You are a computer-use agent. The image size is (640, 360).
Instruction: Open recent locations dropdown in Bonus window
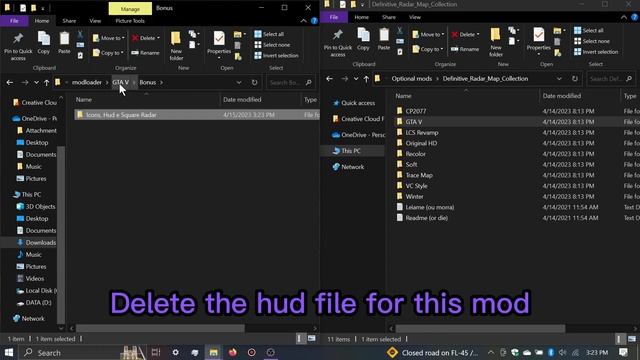pos(36,82)
